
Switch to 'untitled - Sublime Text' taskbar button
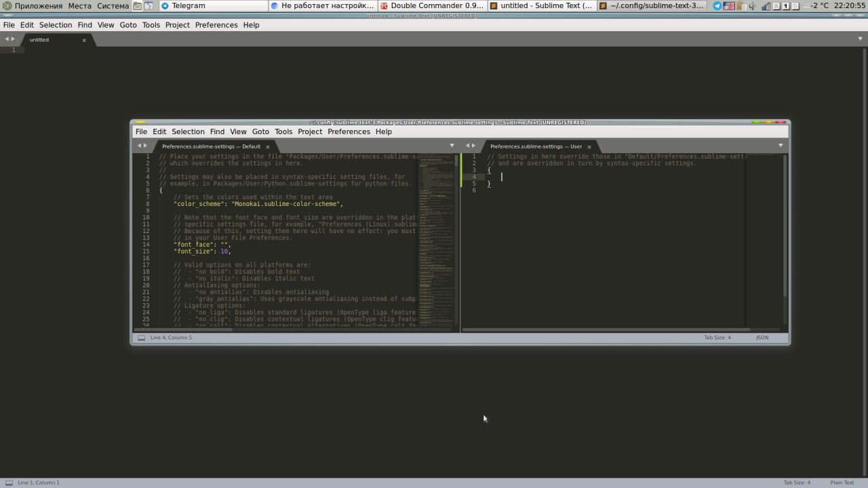pyautogui.click(x=542, y=5)
